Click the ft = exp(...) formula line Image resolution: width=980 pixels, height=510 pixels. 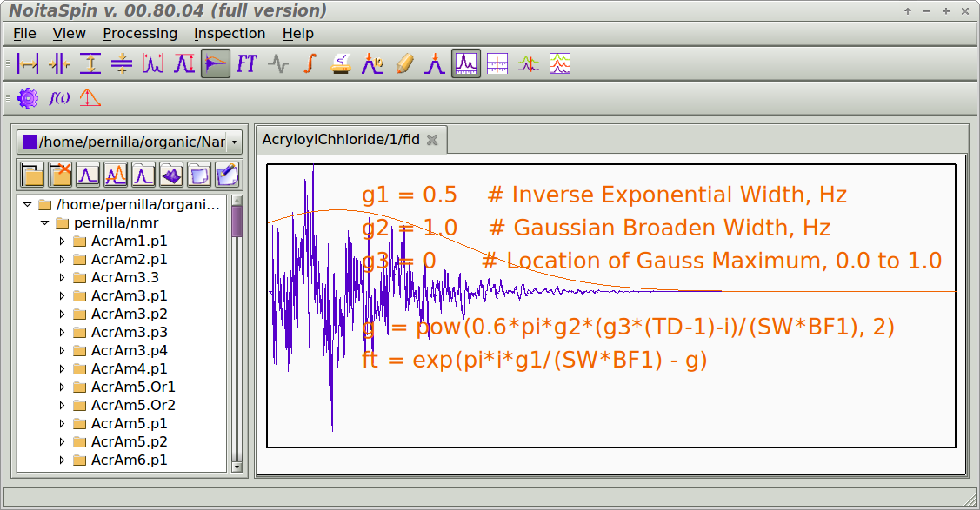point(535,361)
